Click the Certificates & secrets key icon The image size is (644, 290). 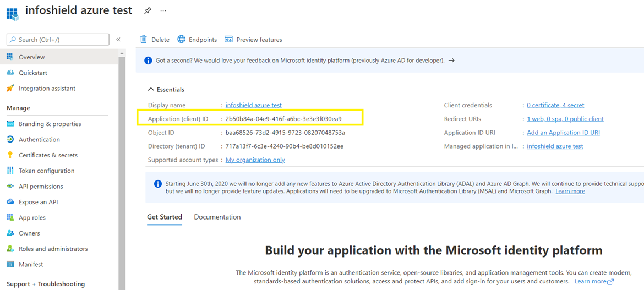click(x=10, y=155)
